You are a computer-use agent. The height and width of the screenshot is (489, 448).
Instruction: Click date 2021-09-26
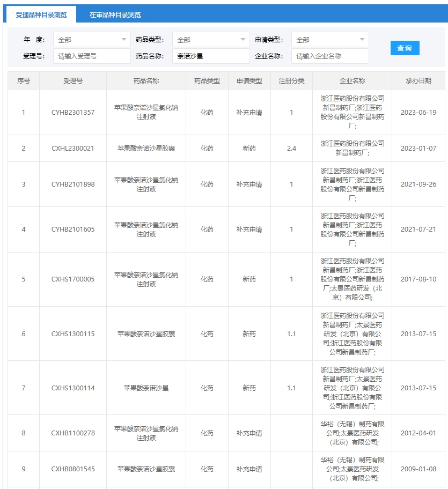point(418,184)
